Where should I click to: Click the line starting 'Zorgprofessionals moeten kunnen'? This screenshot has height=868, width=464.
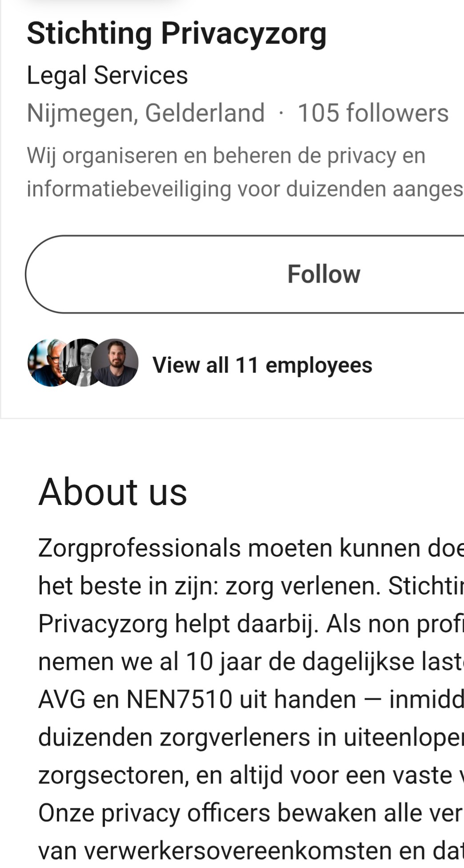[x=251, y=548]
